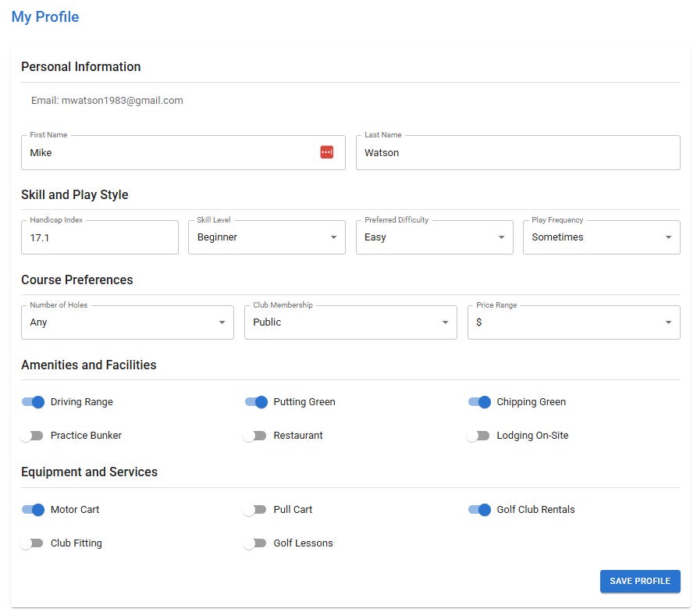Image resolution: width=697 pixels, height=616 pixels.
Task: Open the Skill Level dropdown
Action: click(267, 237)
